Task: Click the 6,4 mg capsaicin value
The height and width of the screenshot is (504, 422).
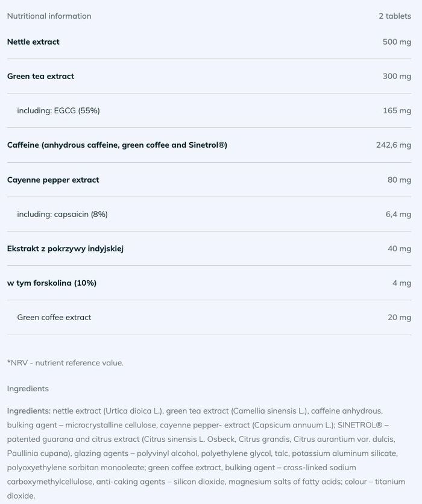Action: tap(398, 214)
